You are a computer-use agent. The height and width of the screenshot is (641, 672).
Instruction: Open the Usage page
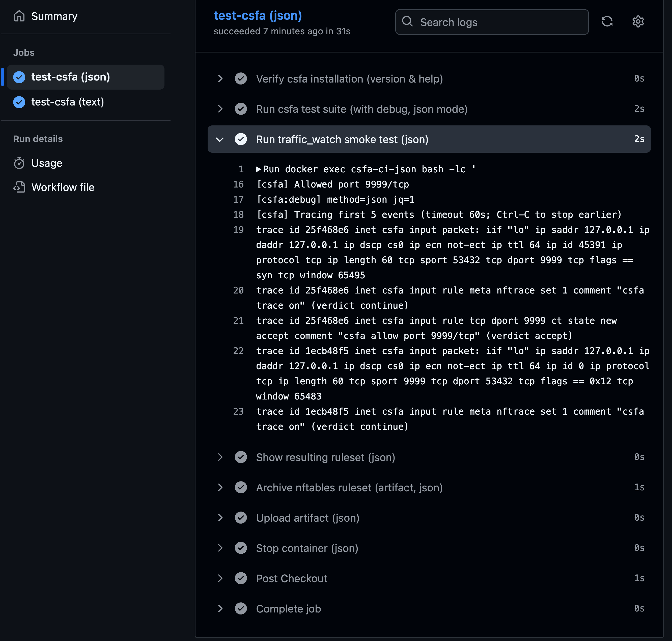tap(47, 163)
